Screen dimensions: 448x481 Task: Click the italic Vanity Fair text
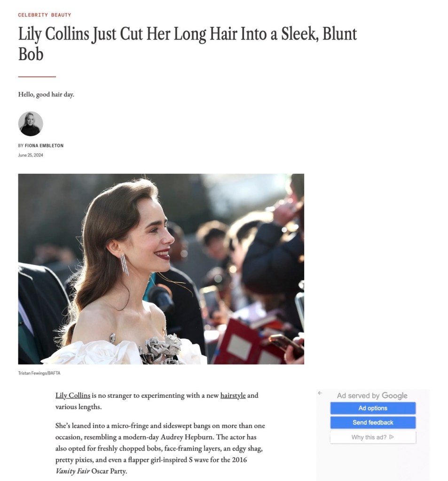coord(72,471)
